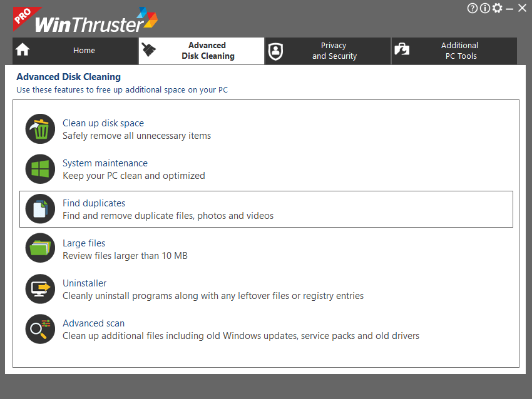532x399 pixels.
Task: Click the broom icon on Advanced Disk Cleaning
Action: click(x=148, y=50)
